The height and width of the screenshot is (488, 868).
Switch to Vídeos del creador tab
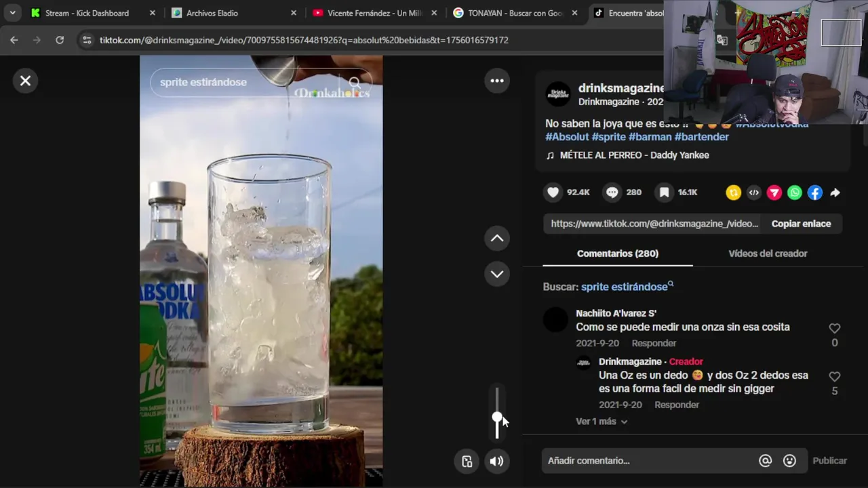(768, 253)
